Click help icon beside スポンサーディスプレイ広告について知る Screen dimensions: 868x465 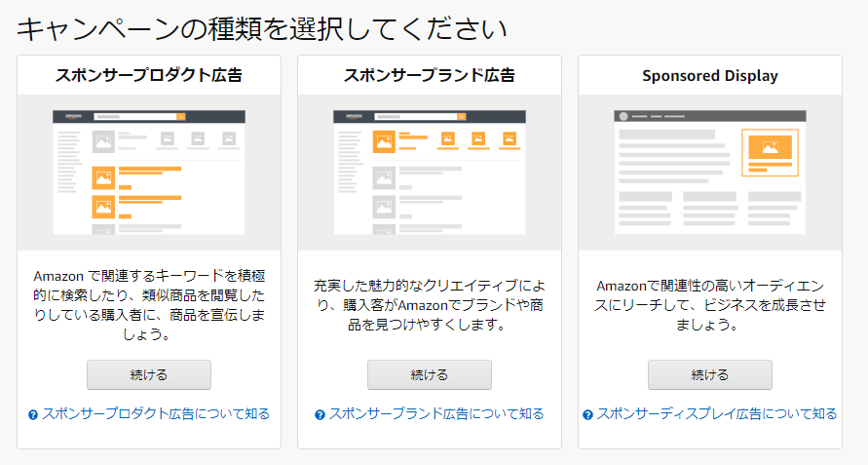(587, 414)
